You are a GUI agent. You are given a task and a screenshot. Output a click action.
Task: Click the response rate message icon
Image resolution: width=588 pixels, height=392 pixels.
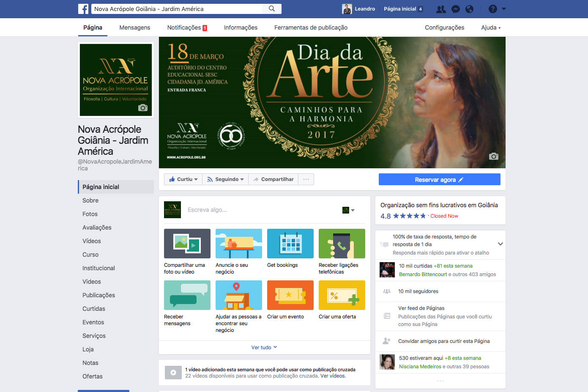pos(384,244)
